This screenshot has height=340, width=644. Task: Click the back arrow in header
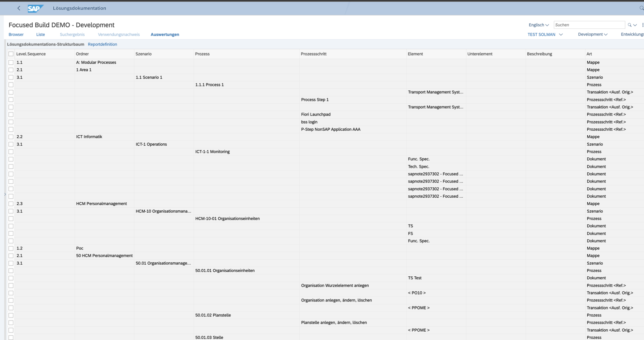click(x=19, y=8)
